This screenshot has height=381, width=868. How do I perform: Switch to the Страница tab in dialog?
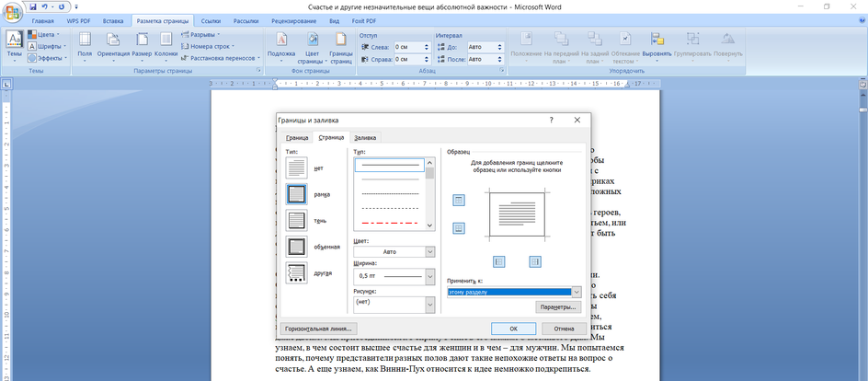(x=332, y=138)
